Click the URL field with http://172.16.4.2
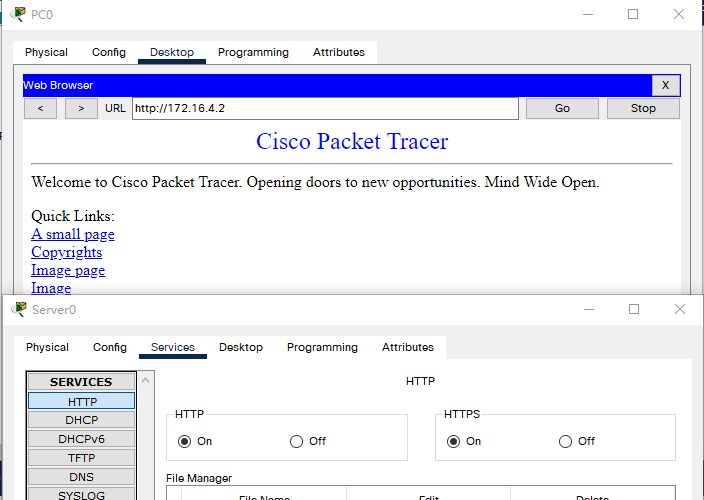 pos(326,109)
